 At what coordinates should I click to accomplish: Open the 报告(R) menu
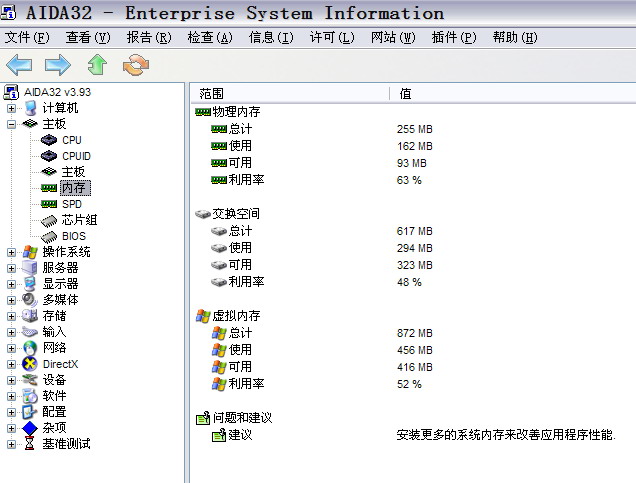pos(149,38)
